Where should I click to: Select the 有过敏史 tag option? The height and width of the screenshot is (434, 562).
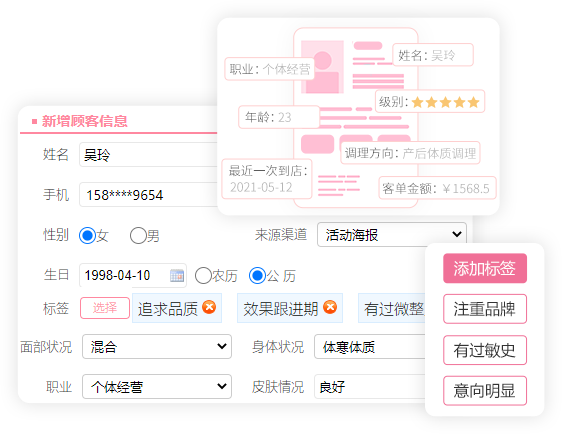(x=485, y=350)
